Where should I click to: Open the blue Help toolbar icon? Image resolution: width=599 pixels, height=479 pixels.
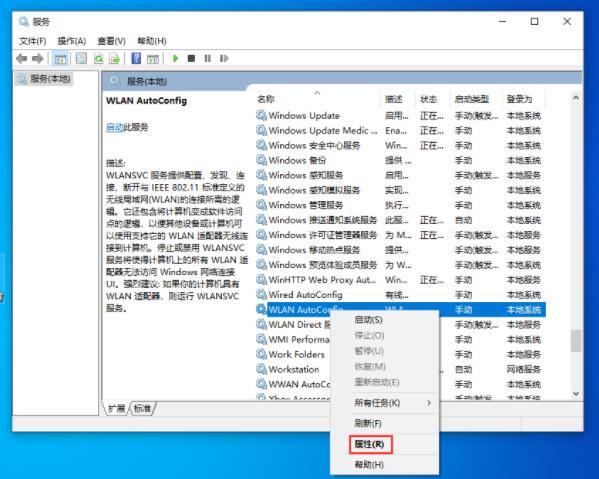coord(136,58)
